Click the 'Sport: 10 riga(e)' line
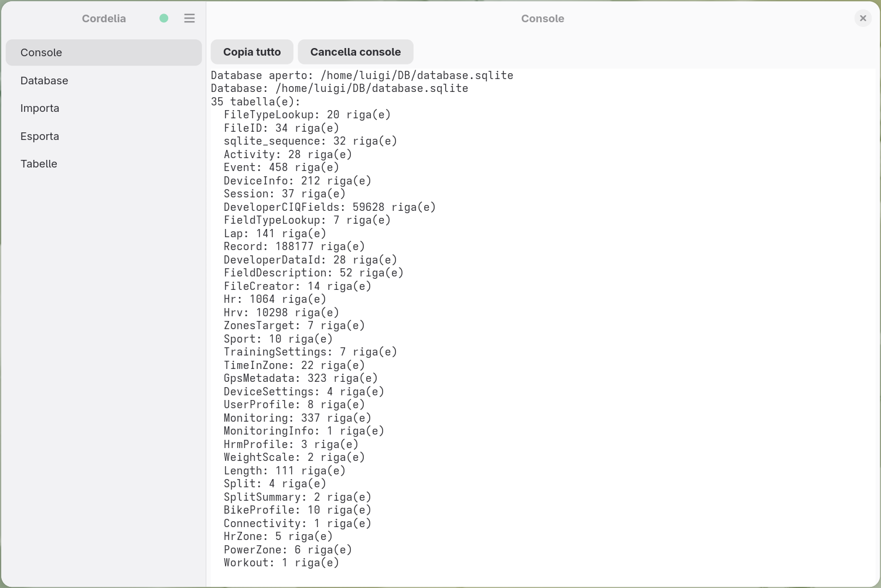The width and height of the screenshot is (881, 588). tap(278, 339)
